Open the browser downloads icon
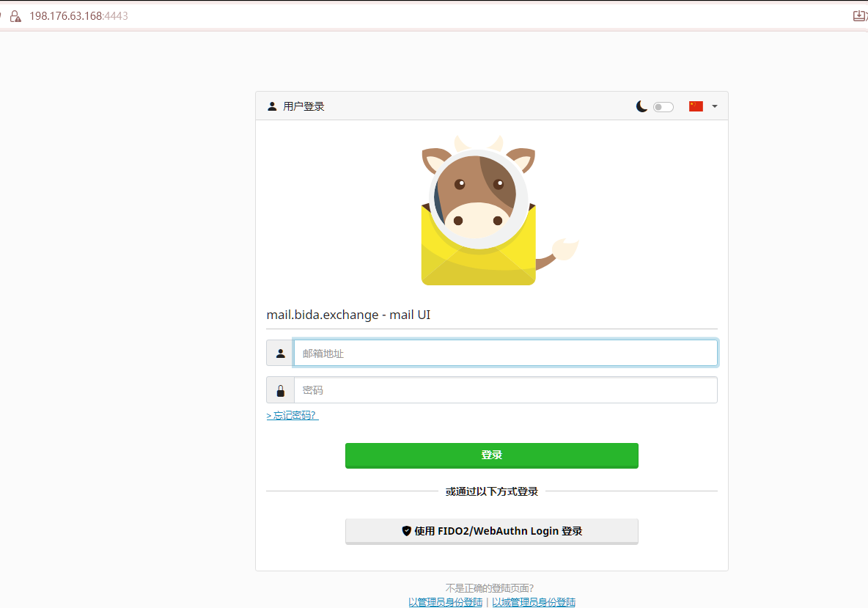Viewport: 868px width, 608px height. point(859,16)
